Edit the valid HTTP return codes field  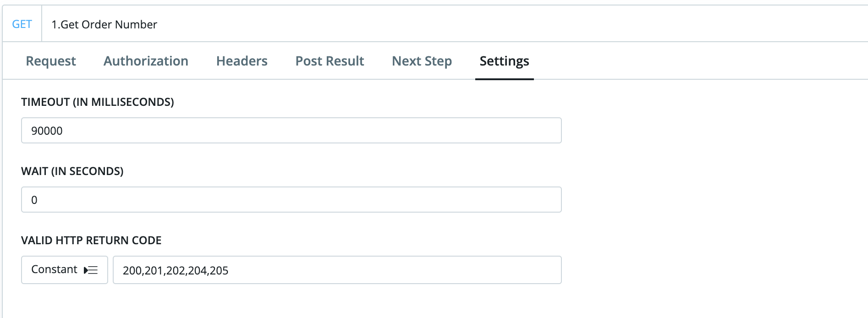[337, 270]
